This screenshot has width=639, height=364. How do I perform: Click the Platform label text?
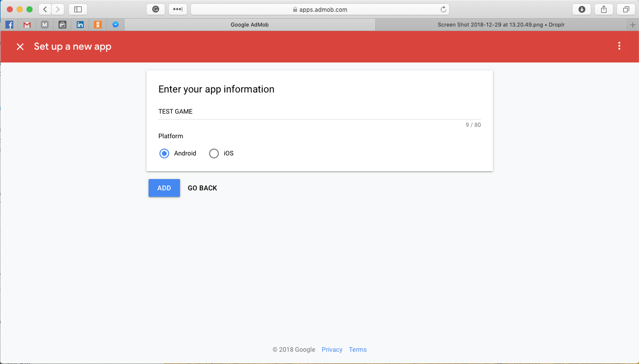point(171,136)
